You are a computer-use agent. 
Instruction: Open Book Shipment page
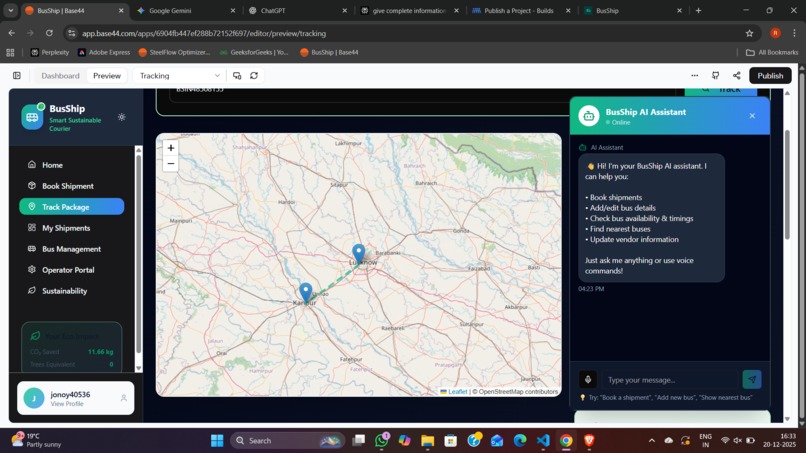71,186
